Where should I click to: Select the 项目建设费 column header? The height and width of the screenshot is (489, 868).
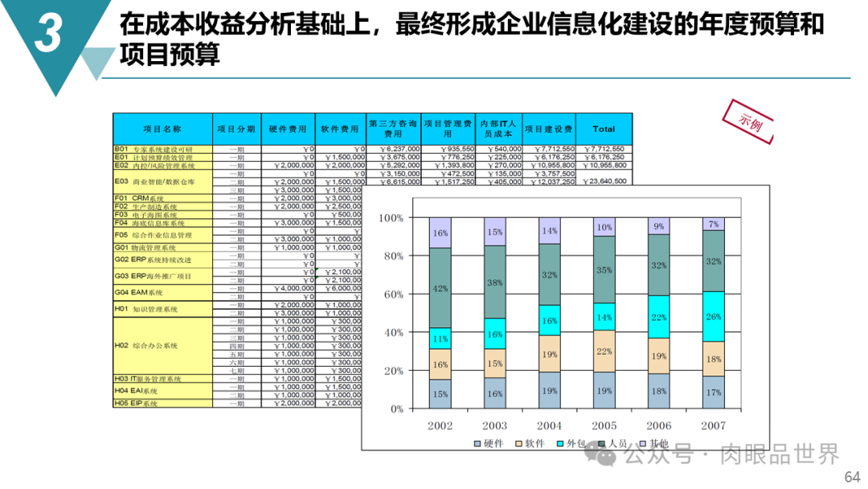pyautogui.click(x=549, y=129)
